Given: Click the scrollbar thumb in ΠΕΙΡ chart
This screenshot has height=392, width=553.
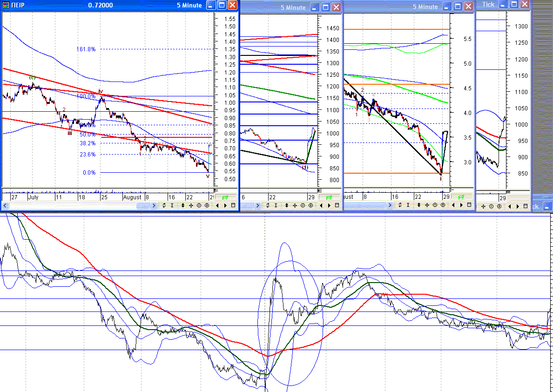Looking at the screenshot, I should [143, 205].
